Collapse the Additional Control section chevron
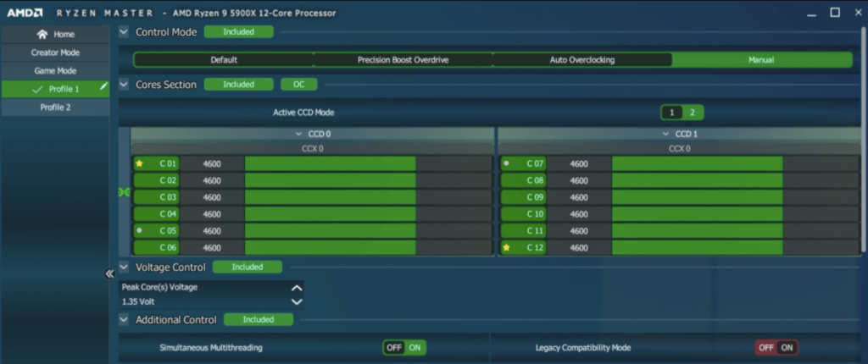 [x=124, y=319]
